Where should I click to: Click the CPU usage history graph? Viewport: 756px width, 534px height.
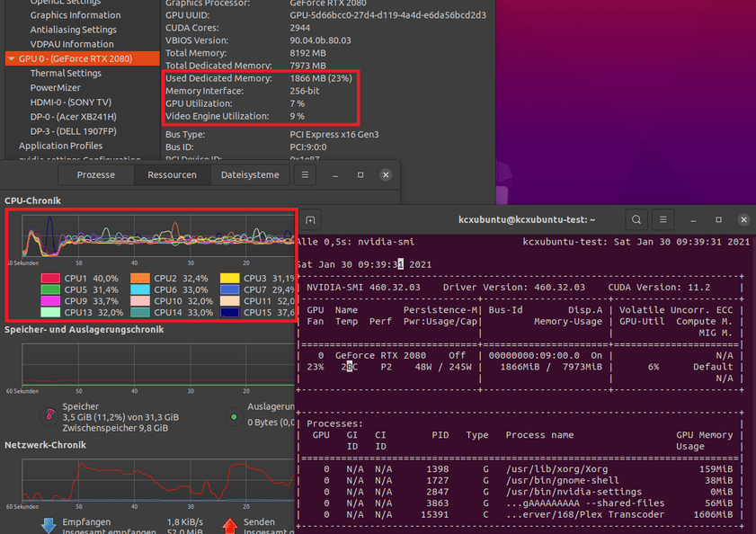pos(158,236)
